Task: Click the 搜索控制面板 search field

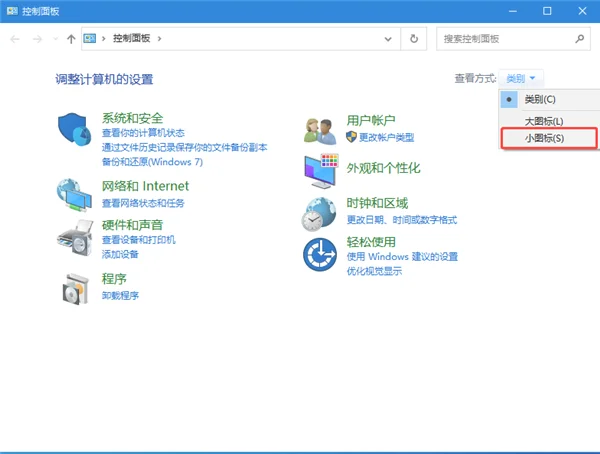Action: 505,38
